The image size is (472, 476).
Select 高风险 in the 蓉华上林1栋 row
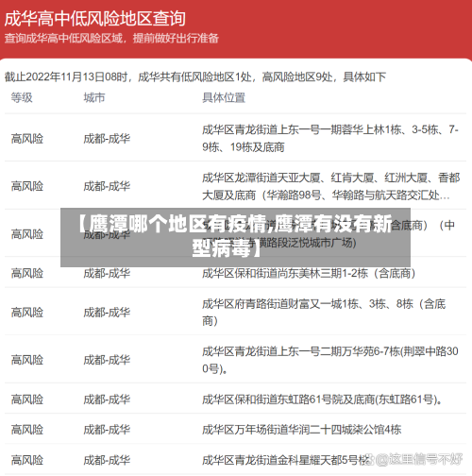coord(27,139)
